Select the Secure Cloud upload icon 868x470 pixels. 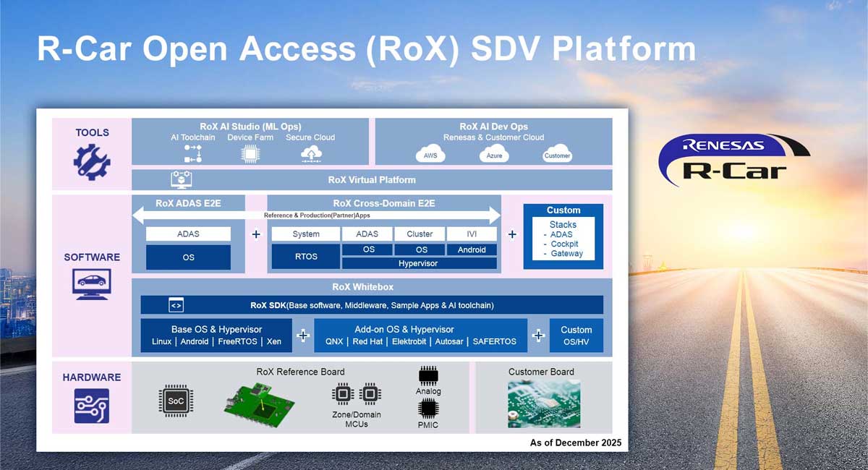[x=310, y=152]
